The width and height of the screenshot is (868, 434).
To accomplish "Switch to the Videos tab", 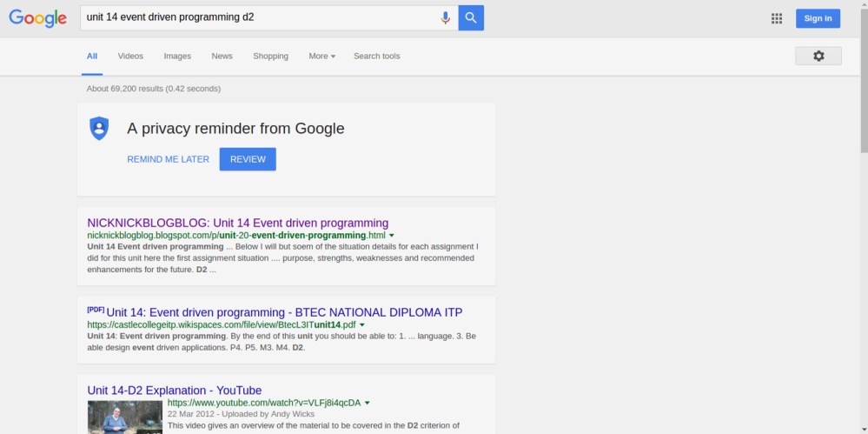I will [130, 56].
